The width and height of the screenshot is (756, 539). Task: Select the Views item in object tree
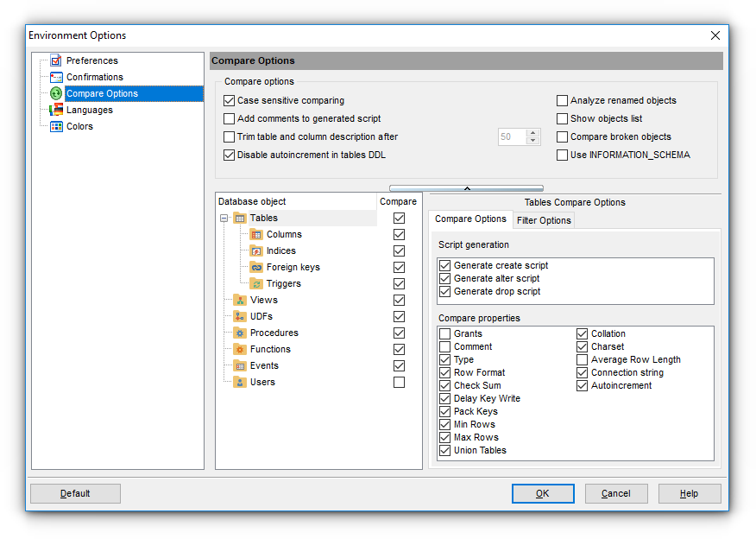click(x=263, y=300)
